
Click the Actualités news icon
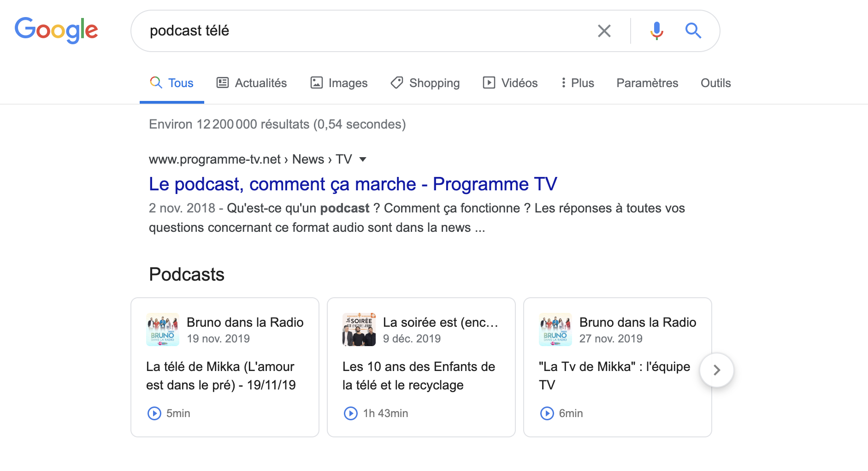click(223, 82)
